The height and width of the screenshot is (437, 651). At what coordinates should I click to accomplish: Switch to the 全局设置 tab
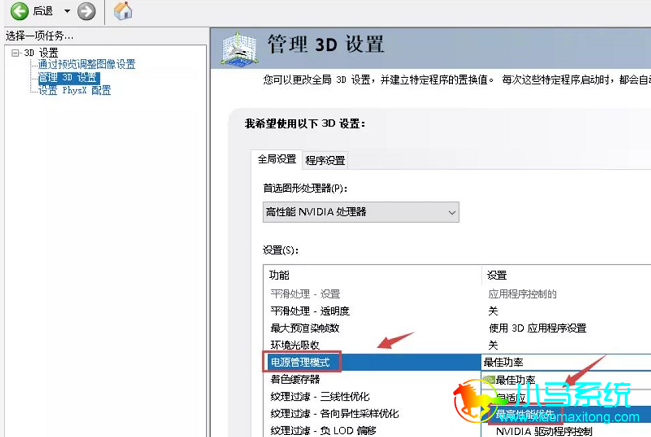pyautogui.click(x=277, y=159)
